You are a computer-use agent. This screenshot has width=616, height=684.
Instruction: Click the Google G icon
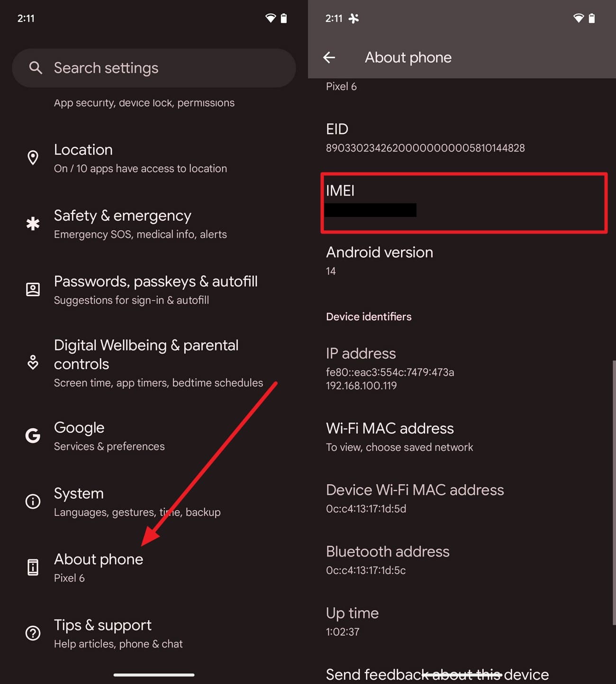pos(33,435)
